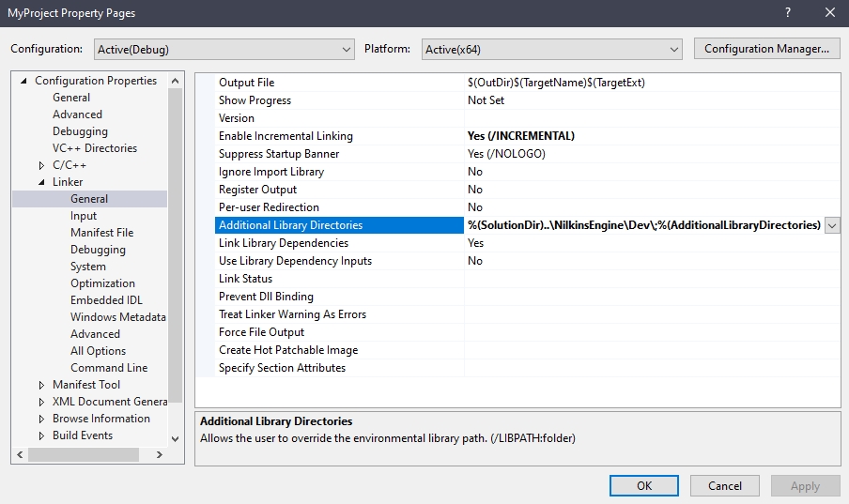Open the Embedded IDL page
849x504 pixels.
(x=106, y=300)
